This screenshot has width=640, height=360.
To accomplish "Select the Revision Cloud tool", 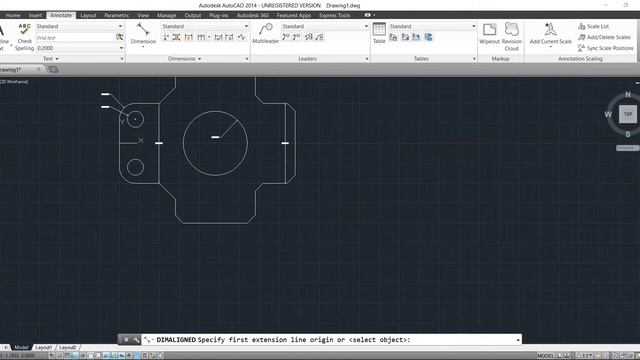I will [x=511, y=37].
